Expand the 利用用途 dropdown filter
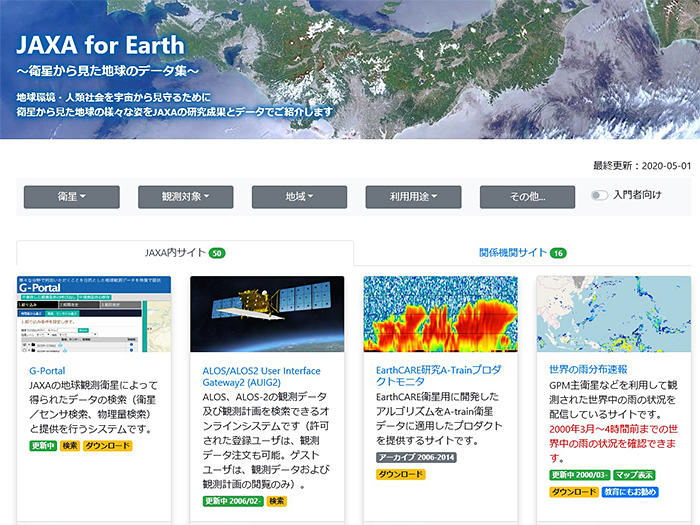The image size is (700, 525). [413, 197]
